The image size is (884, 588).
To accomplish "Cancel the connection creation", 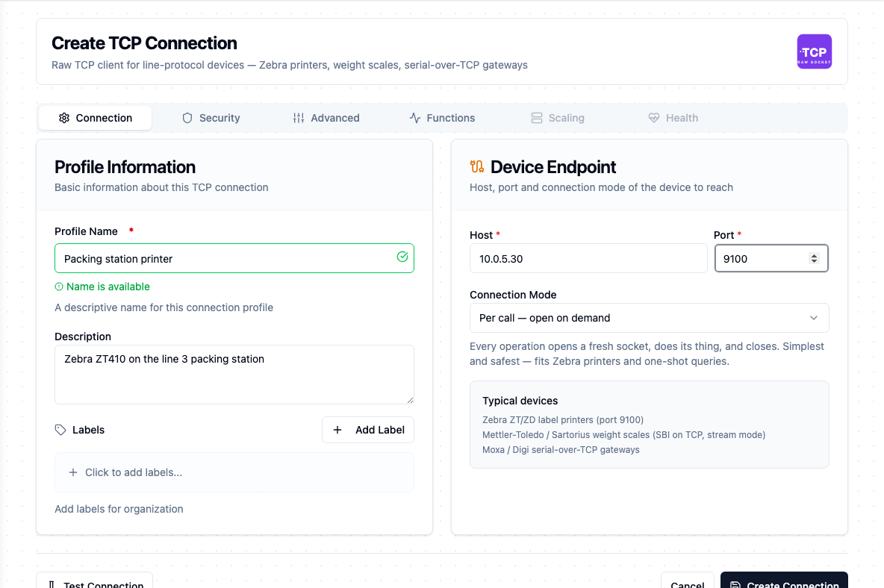I will pos(687,581).
